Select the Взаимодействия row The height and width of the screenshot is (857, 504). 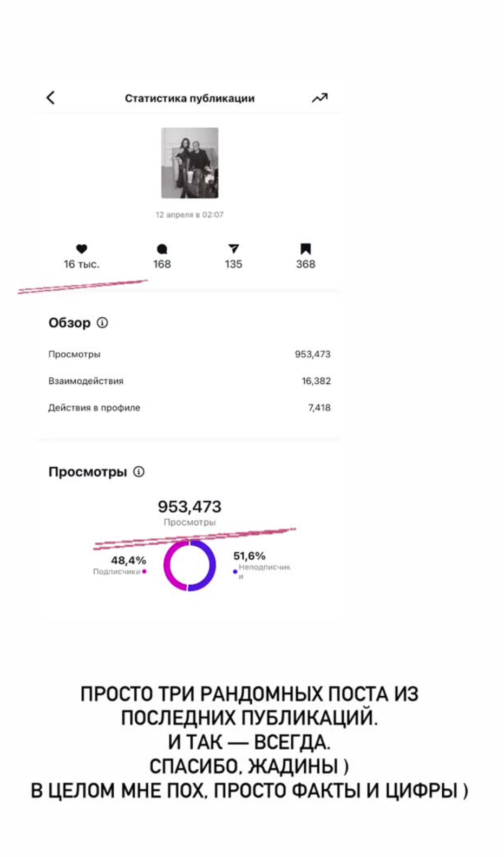click(x=189, y=381)
